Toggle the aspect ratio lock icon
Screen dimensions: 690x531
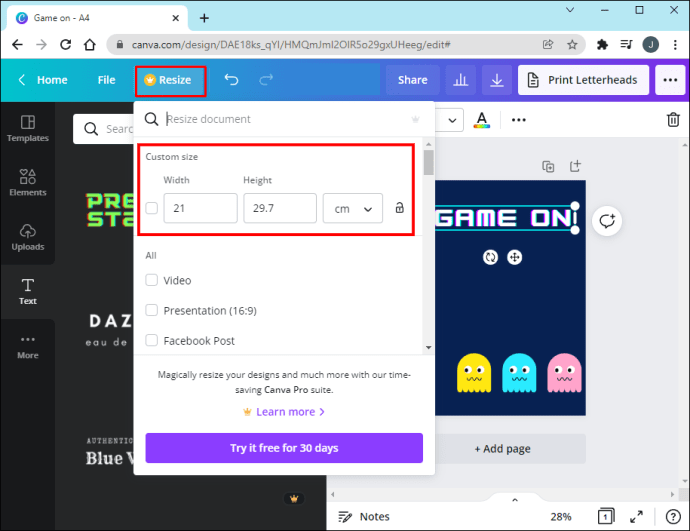[x=399, y=208]
